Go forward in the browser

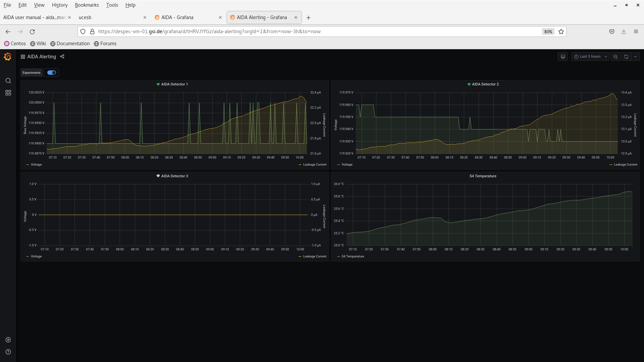[20, 32]
